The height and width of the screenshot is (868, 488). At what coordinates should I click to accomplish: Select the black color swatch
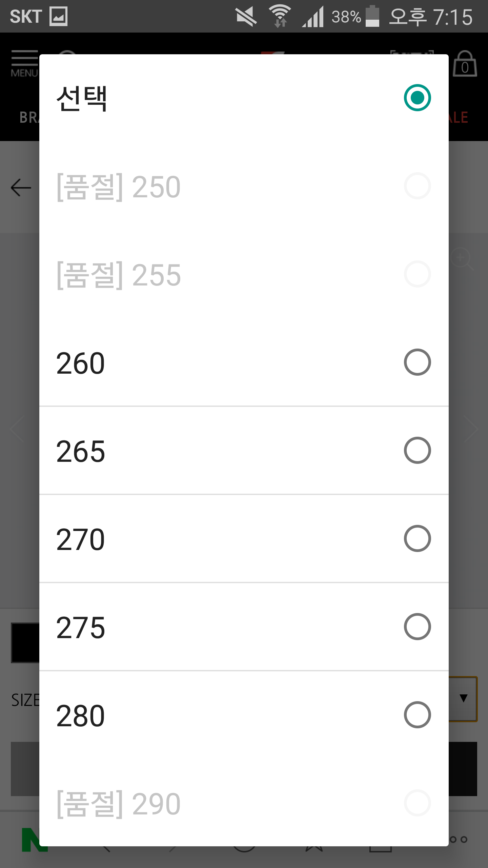click(x=25, y=643)
